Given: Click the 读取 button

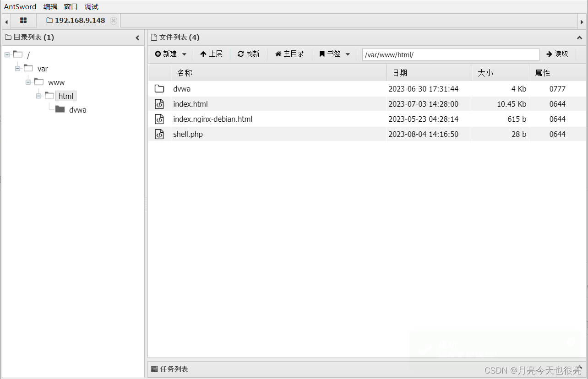Looking at the screenshot, I should [x=557, y=54].
